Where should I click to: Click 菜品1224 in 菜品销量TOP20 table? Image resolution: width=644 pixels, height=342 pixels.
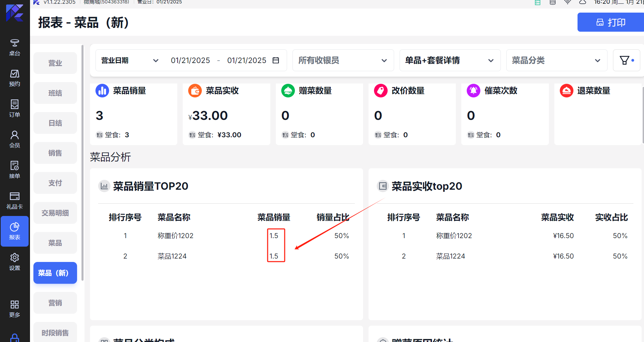[x=172, y=256]
